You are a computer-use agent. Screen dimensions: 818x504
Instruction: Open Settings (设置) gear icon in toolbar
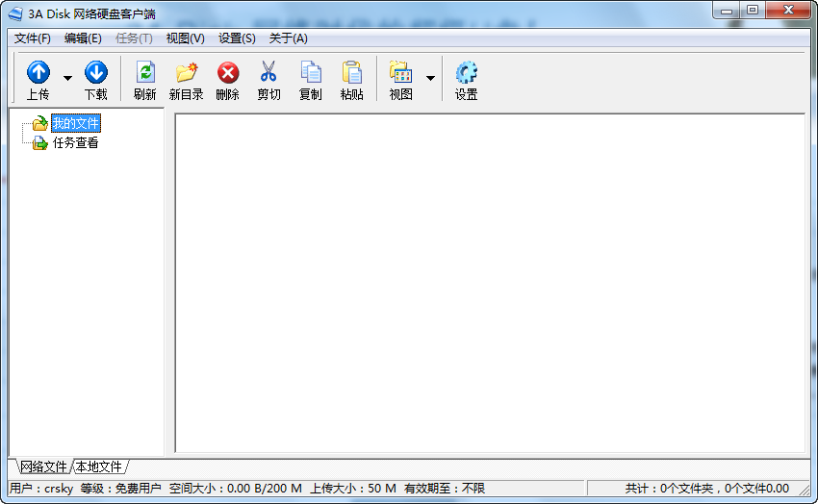[466, 72]
